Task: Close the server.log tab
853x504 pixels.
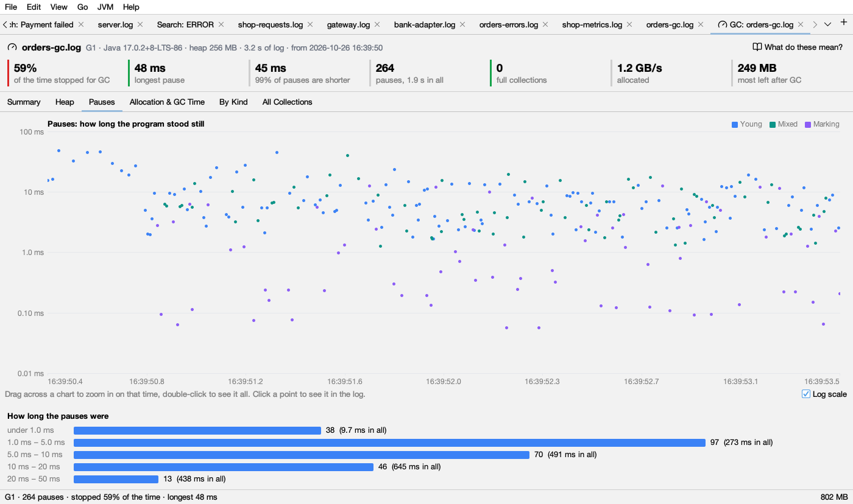Action: point(140,24)
